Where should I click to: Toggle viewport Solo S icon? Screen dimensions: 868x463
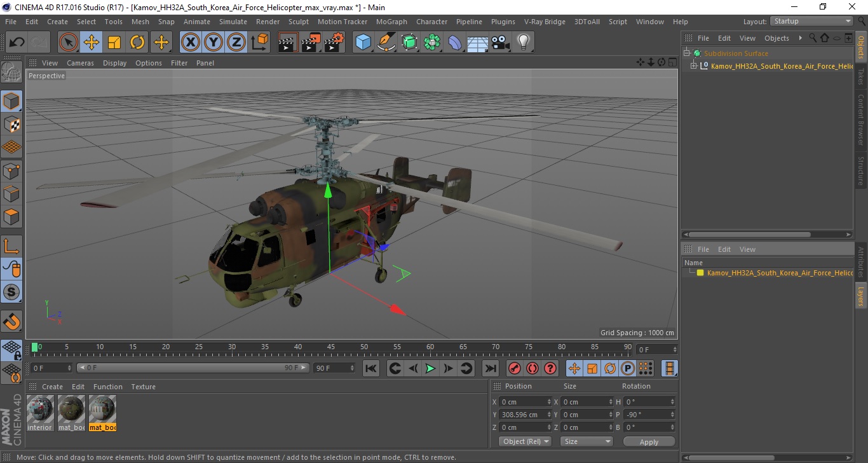click(11, 293)
